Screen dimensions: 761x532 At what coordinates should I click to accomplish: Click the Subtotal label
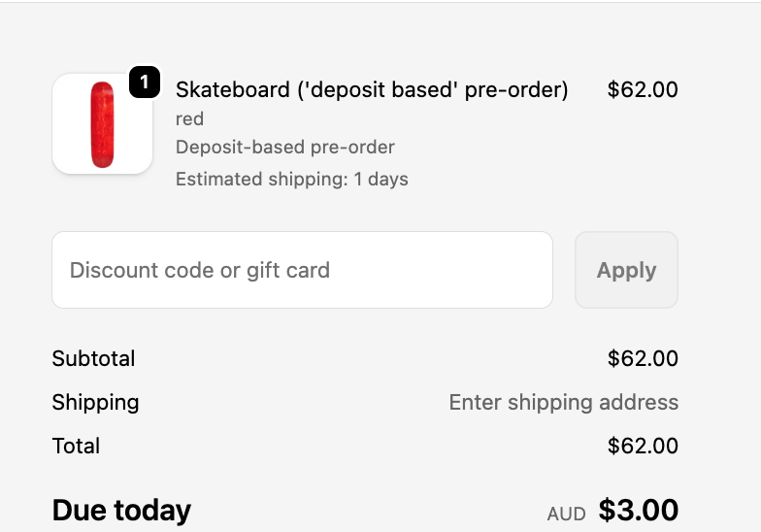click(x=93, y=358)
